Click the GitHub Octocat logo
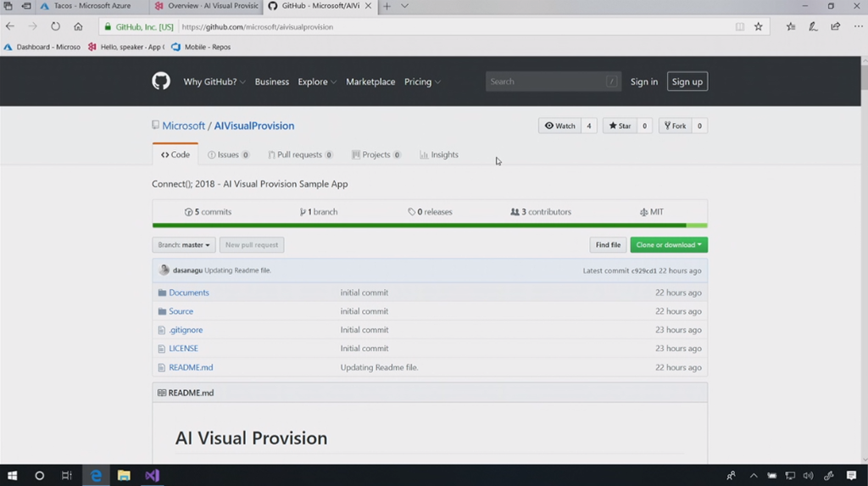This screenshot has width=868, height=486. 161,81
